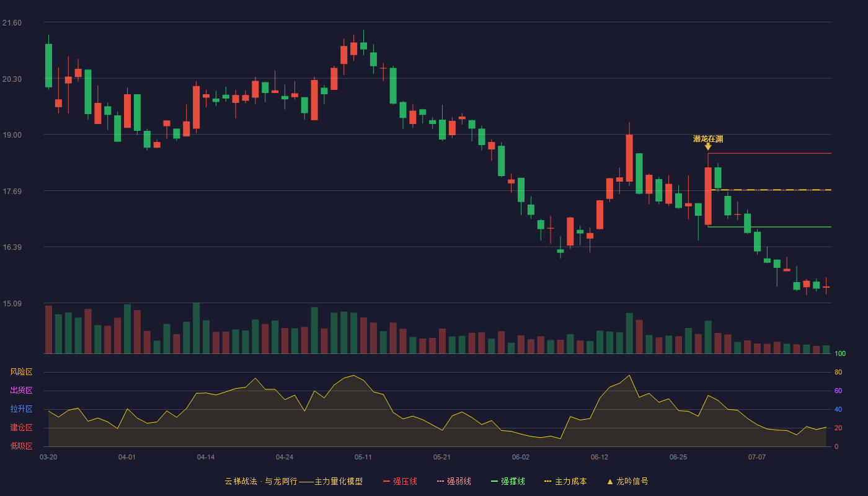Viewport: 868px width, 496px height.
Task: Click the 21.60 price axis label
Action: [x=12, y=23]
